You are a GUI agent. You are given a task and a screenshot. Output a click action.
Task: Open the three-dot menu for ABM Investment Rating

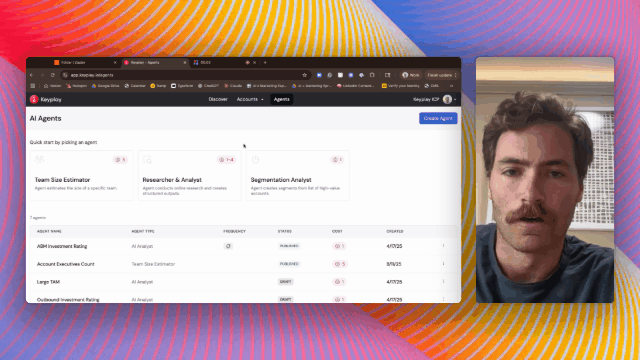443,246
